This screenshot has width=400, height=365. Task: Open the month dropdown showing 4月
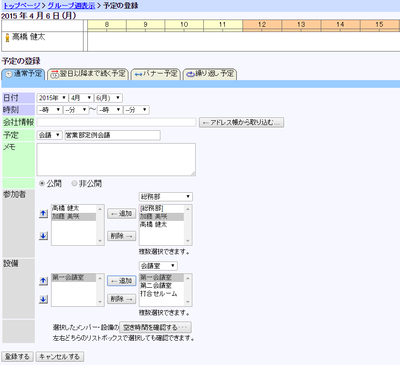pyautogui.click(x=81, y=98)
